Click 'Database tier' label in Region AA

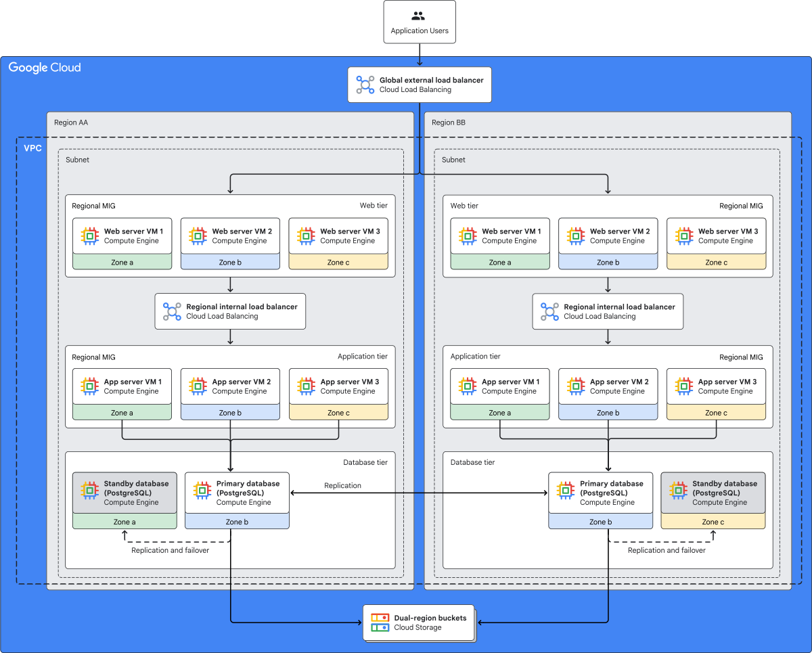366,463
